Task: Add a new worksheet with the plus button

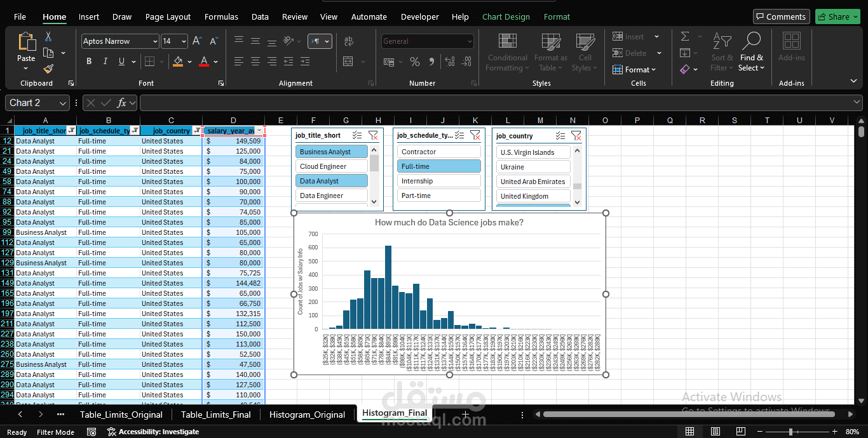Action: (x=465, y=413)
